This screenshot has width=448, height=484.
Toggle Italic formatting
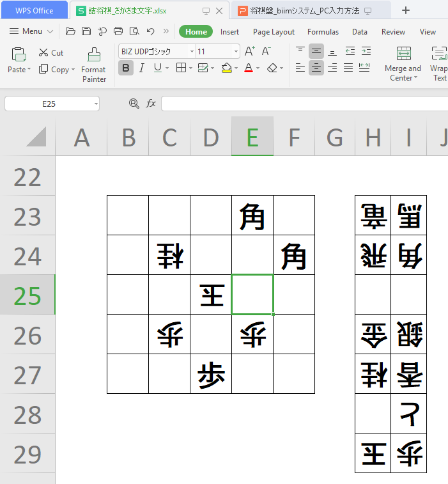click(x=142, y=68)
